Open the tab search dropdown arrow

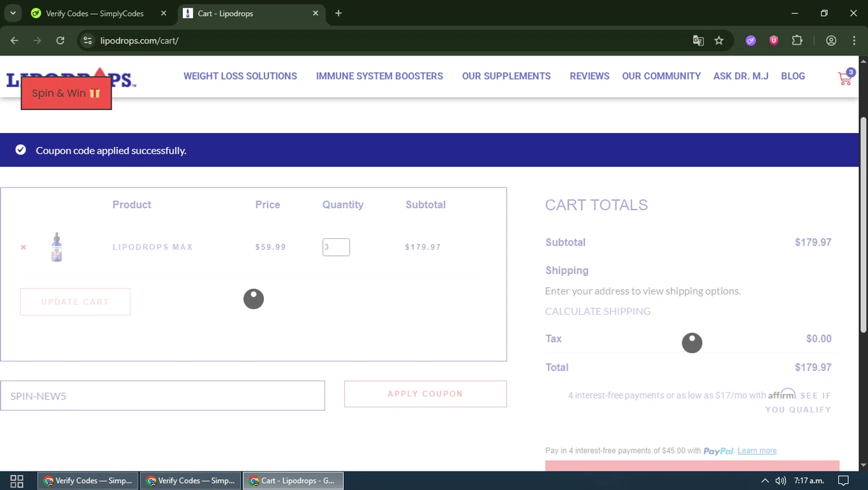(x=13, y=13)
